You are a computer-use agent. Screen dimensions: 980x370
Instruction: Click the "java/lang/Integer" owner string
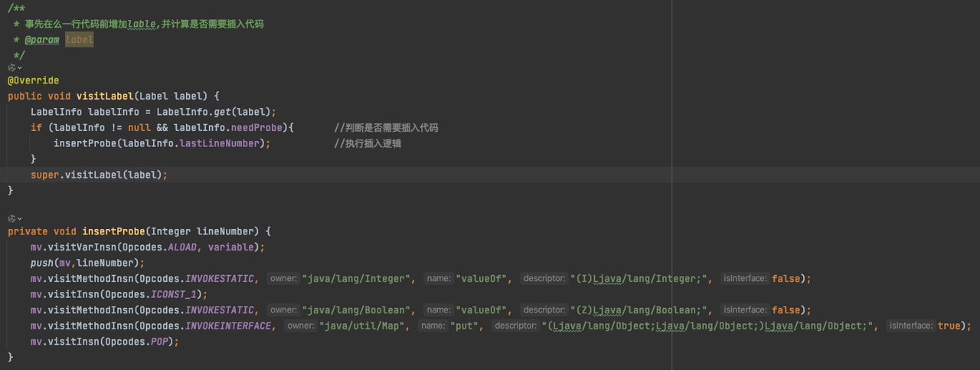point(358,279)
